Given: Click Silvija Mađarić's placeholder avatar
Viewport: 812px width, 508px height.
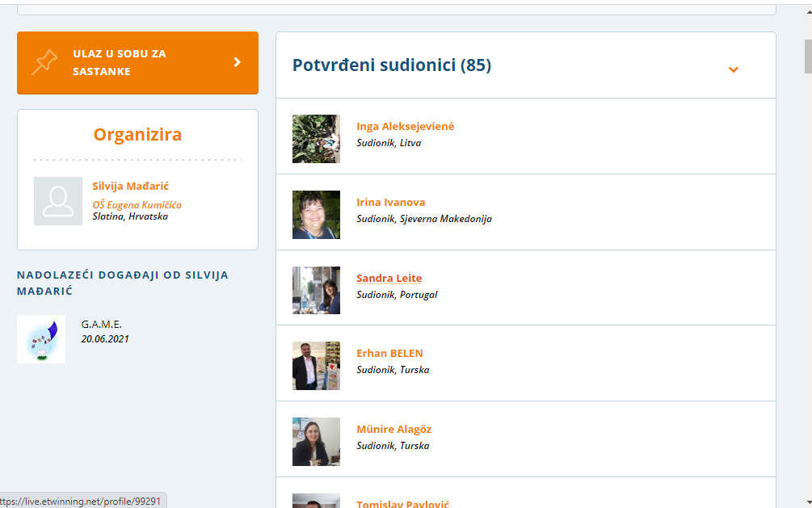Looking at the screenshot, I should [58, 201].
